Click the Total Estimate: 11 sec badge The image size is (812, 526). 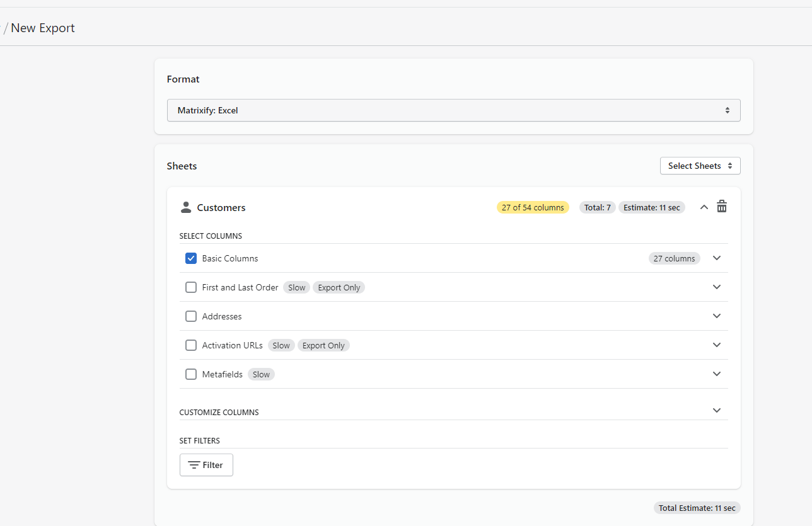point(697,508)
